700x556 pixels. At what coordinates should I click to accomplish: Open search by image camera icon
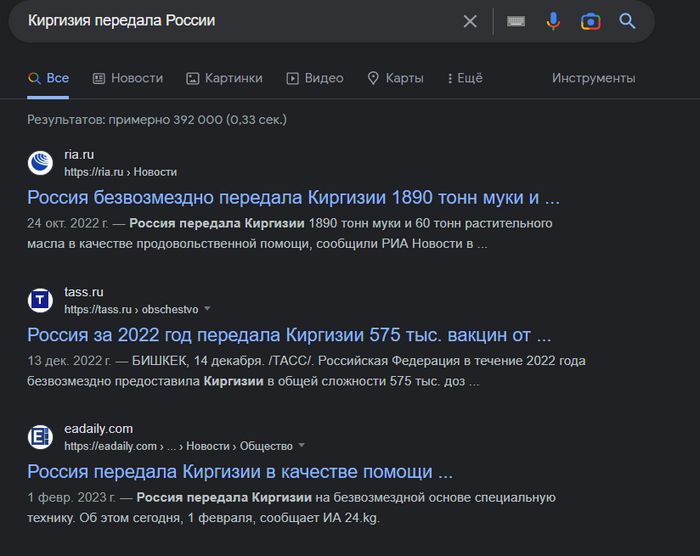(x=590, y=21)
